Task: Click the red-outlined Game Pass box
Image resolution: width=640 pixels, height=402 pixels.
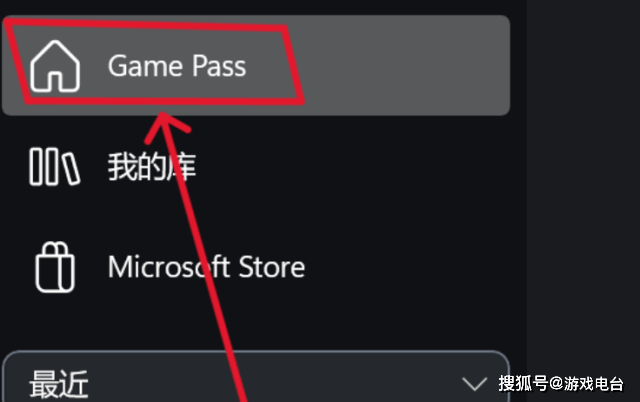Action: [x=155, y=64]
